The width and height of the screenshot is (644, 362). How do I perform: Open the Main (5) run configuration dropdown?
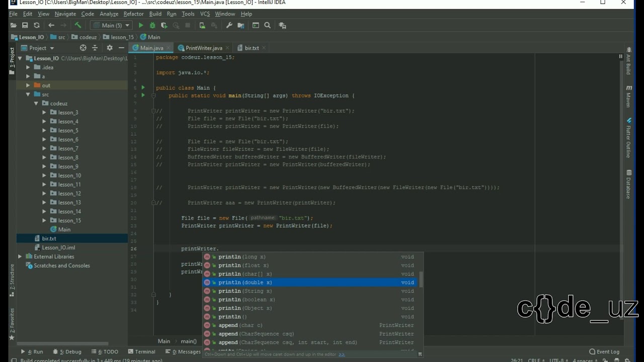111,25
